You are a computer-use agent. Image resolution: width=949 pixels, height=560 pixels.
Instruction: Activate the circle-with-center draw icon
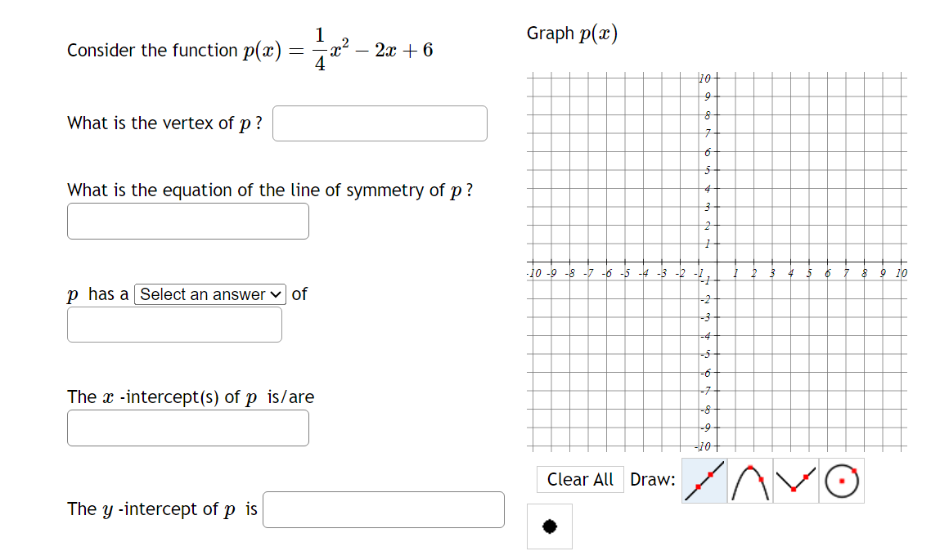[841, 481]
